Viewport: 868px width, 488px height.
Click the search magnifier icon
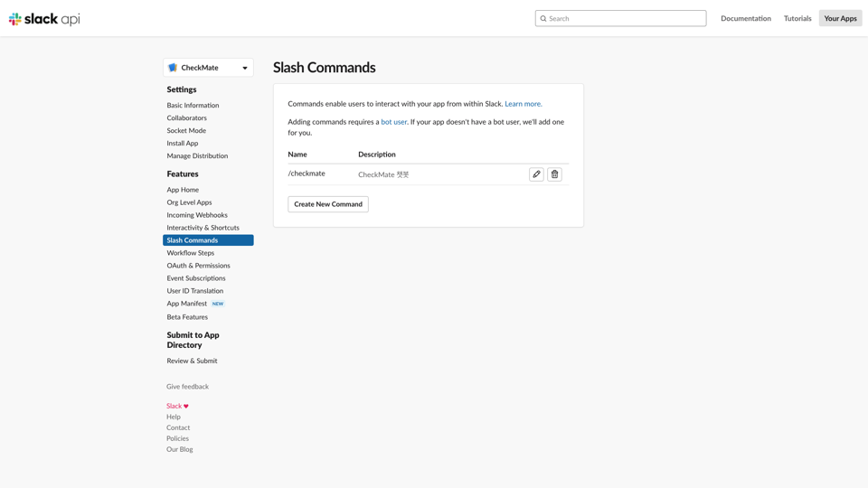tap(543, 18)
